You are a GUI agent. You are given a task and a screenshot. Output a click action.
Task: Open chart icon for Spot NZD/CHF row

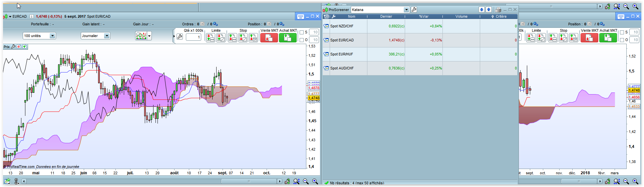pos(326,26)
